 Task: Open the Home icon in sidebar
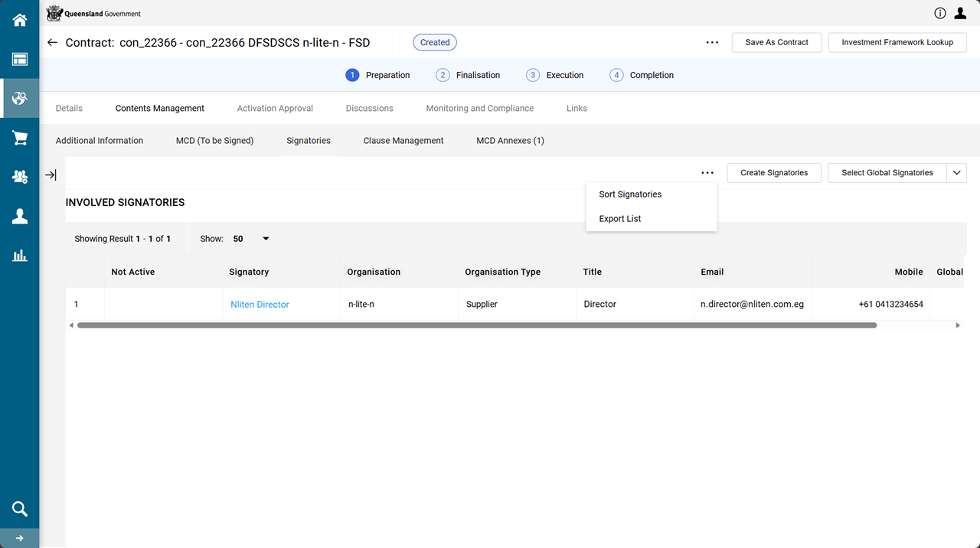click(20, 21)
